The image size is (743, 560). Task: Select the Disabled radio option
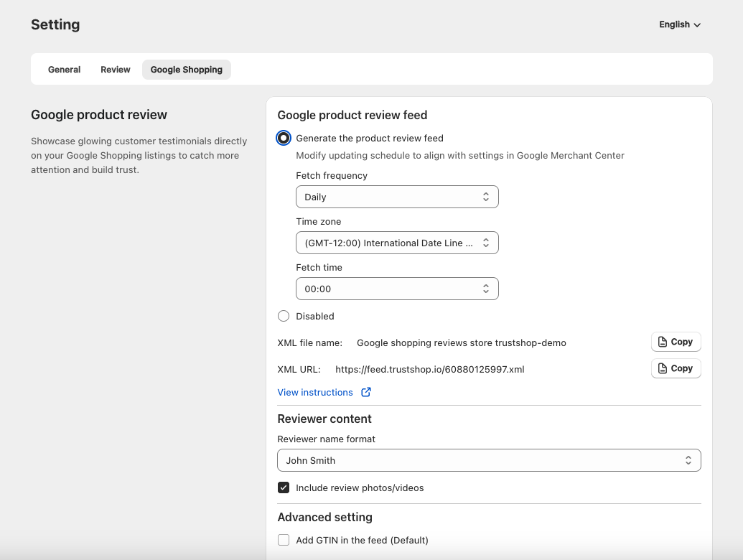click(284, 316)
